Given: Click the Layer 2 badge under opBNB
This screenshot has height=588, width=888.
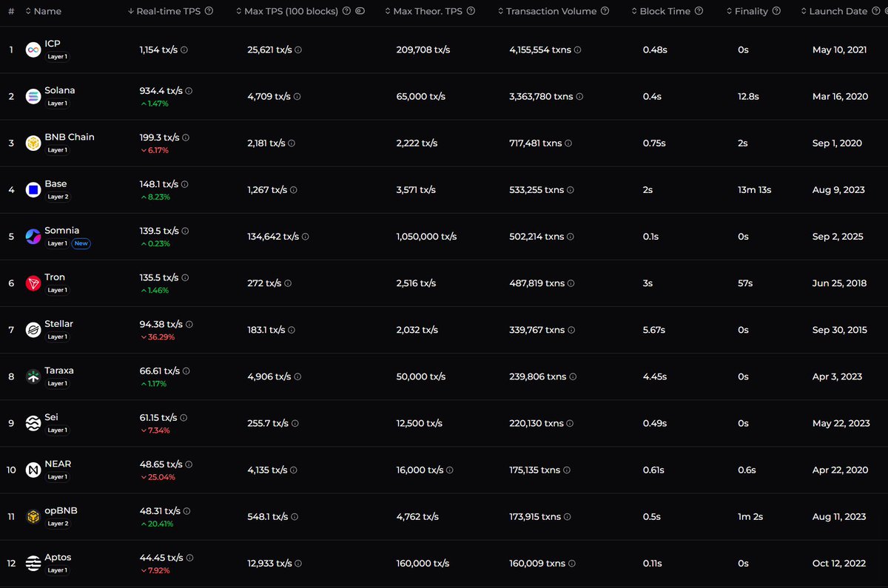Looking at the screenshot, I should (x=58, y=524).
